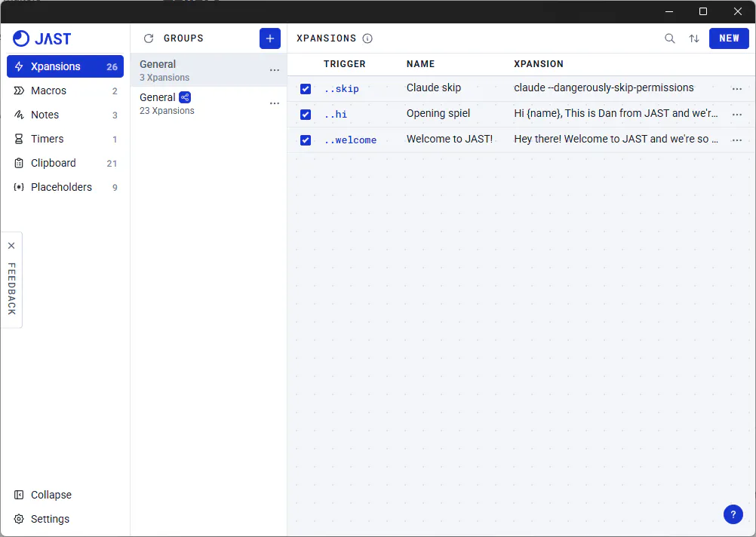Click the Xpansions info icon
Viewport: 756px width, 537px height.
(x=367, y=38)
